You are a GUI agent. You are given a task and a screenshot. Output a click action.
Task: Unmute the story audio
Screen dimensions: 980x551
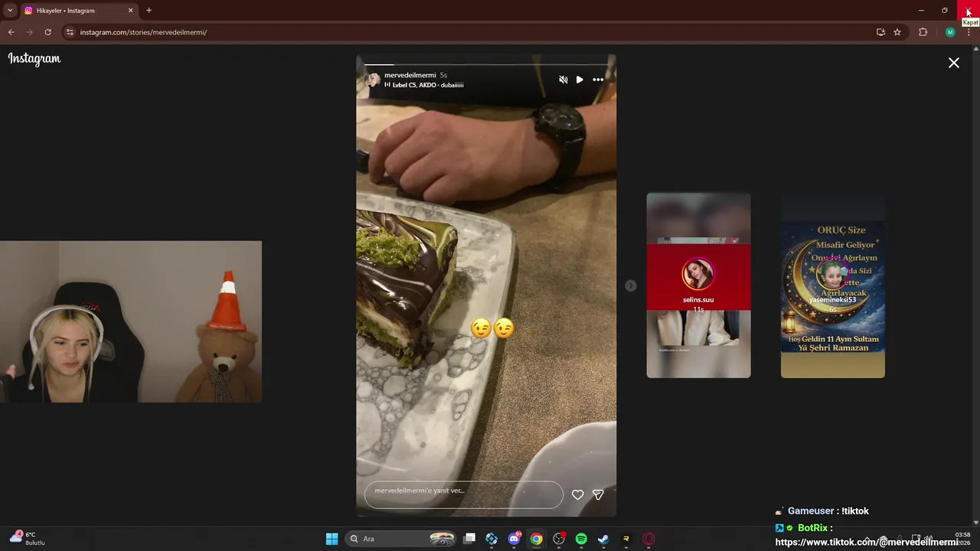[x=563, y=80]
